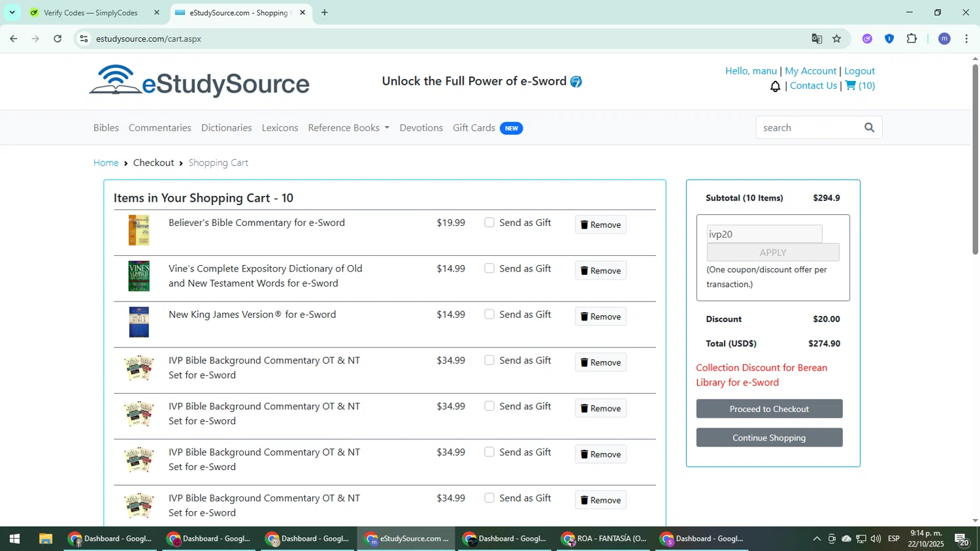Check Send as Gift for first IVP Bible Commentary
The height and width of the screenshot is (551, 980).
click(x=489, y=360)
